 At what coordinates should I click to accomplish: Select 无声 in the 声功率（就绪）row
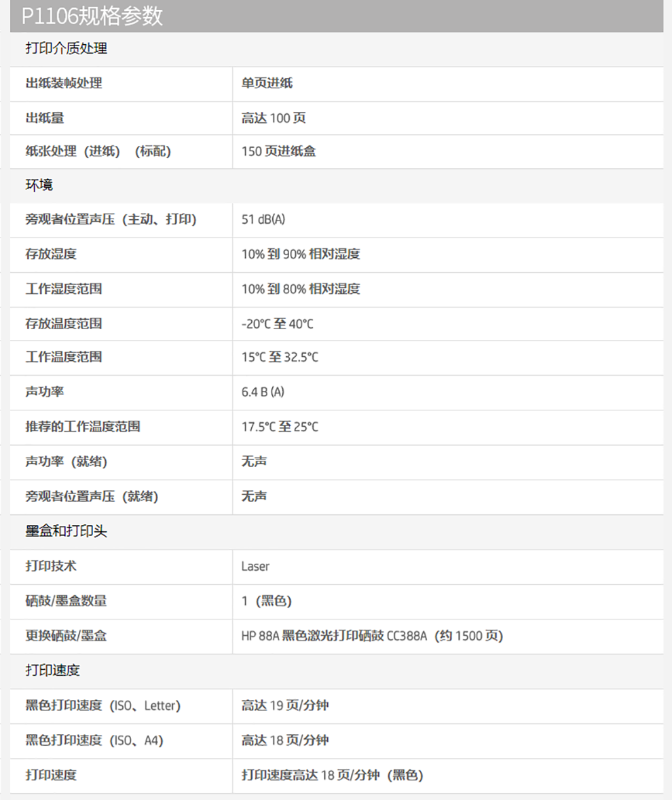pos(254,461)
